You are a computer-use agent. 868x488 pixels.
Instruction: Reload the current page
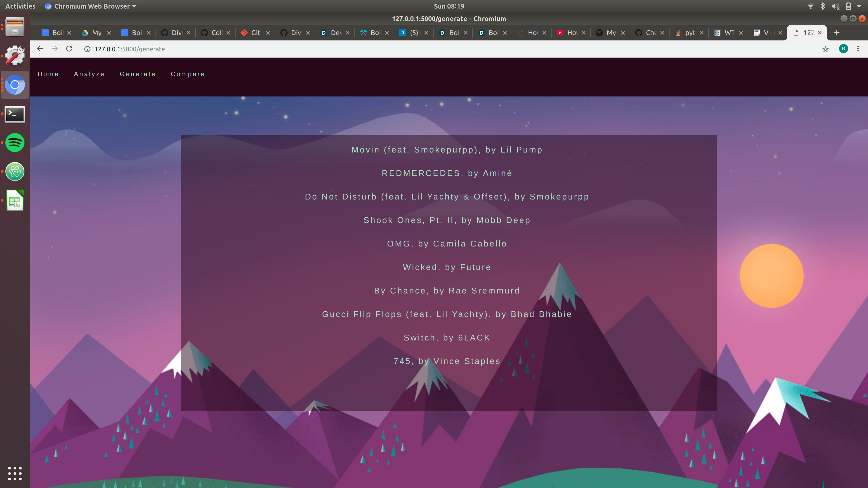pos(69,49)
